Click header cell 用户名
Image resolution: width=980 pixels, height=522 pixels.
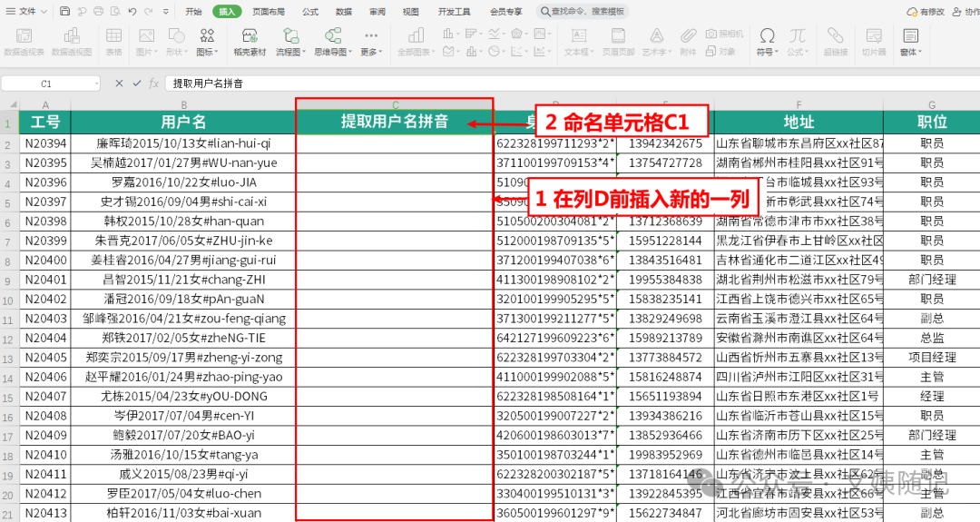point(183,122)
